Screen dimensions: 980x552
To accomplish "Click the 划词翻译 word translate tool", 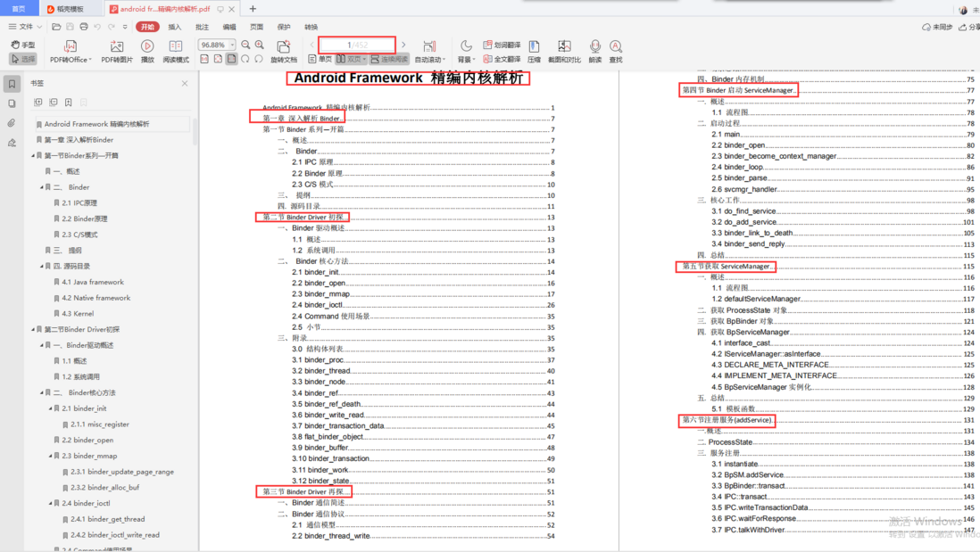I will point(502,45).
